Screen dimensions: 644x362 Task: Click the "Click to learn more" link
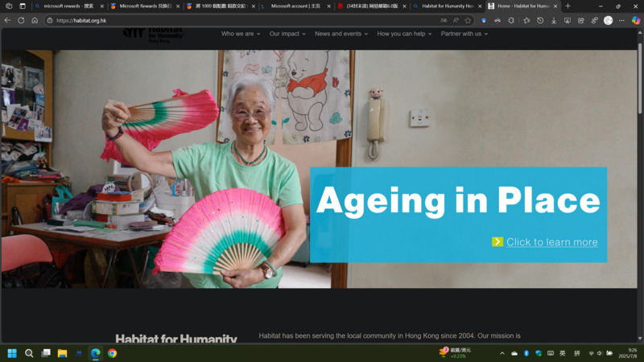(551, 242)
